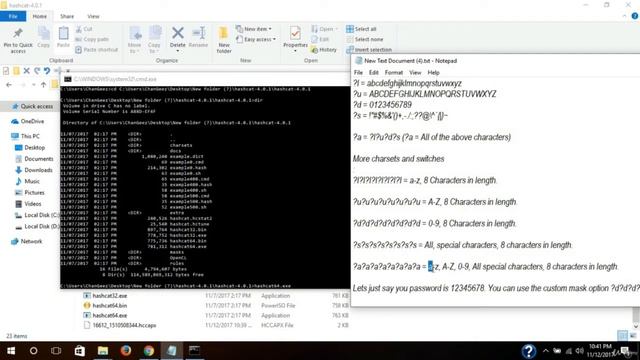Open the File tab in File Explorer
The height and width of the screenshot is (360, 640).
(13, 16)
